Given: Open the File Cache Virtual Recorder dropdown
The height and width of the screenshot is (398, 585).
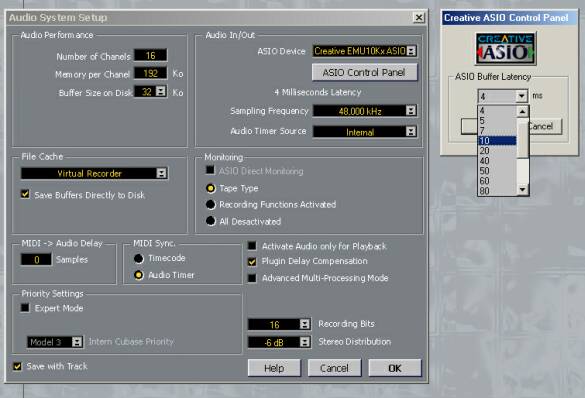Looking at the screenshot, I should [162, 173].
